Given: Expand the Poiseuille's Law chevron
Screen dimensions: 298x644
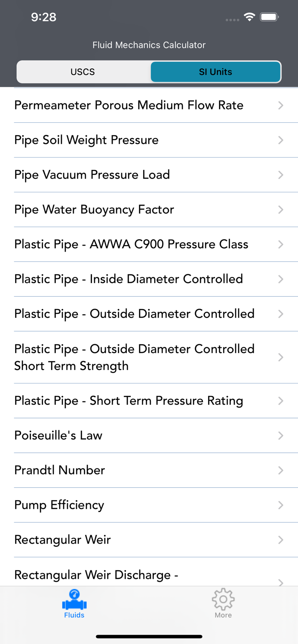Looking at the screenshot, I should pyautogui.click(x=281, y=435).
